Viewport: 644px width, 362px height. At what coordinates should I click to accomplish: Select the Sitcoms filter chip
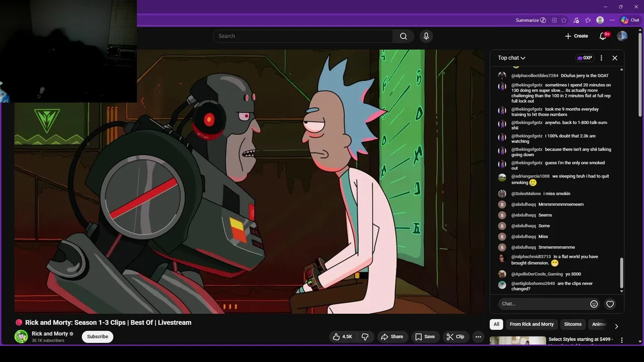573,324
